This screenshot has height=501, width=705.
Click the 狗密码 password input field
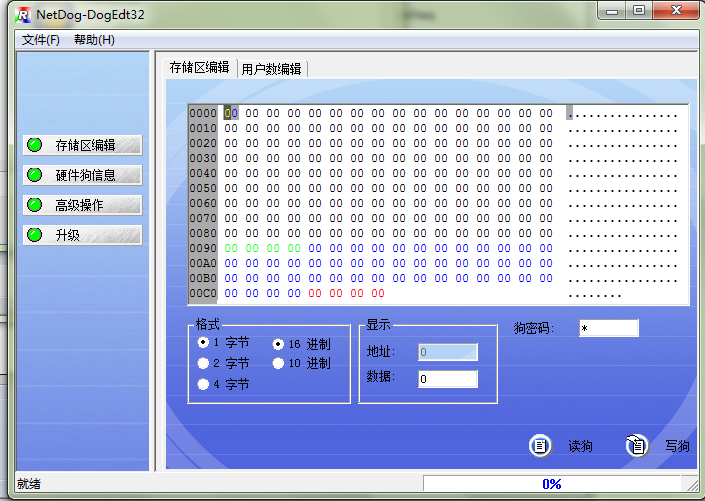click(609, 328)
